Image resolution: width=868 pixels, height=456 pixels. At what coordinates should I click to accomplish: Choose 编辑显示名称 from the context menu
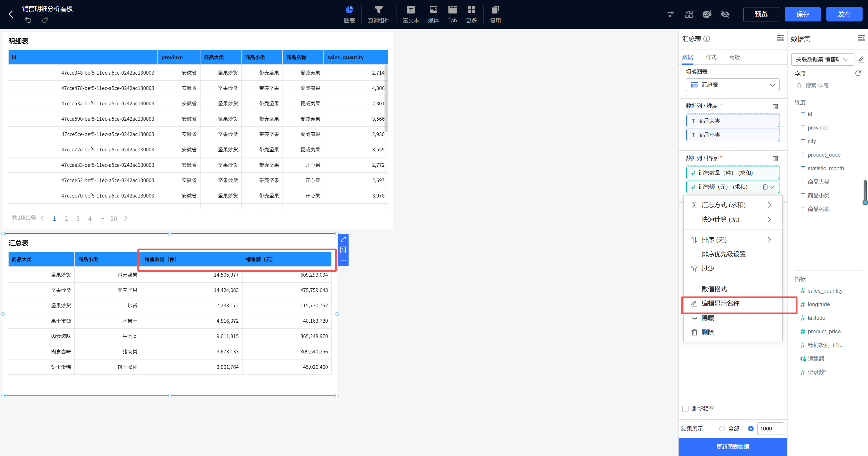tap(720, 303)
